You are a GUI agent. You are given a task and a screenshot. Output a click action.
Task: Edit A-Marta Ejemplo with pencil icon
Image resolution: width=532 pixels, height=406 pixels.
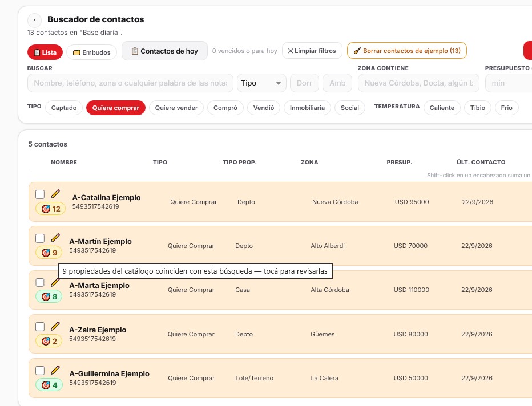coord(55,282)
